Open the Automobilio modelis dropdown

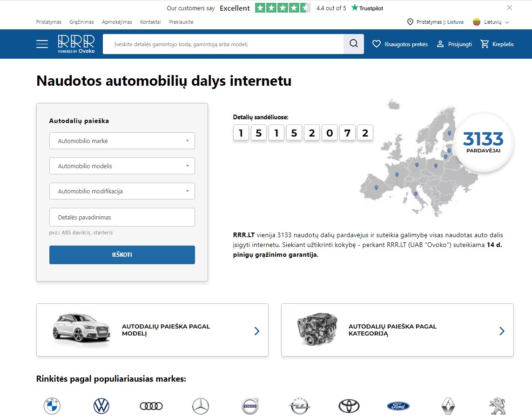pos(122,166)
